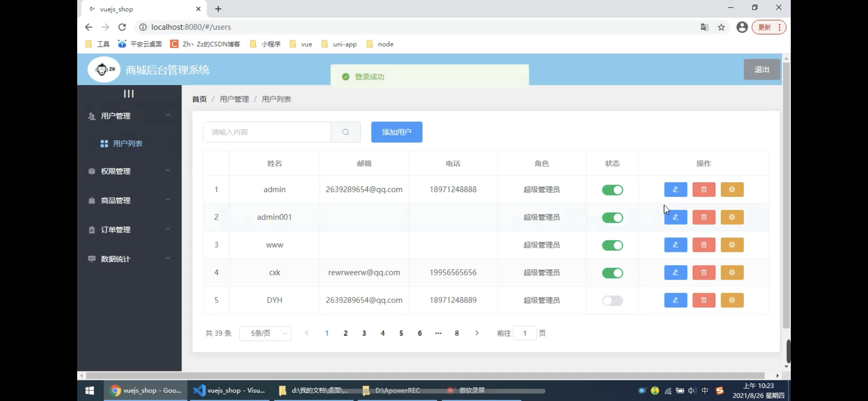The width and height of the screenshot is (868, 401).
Task: Open the node bookmarks folder
Action: click(380, 44)
